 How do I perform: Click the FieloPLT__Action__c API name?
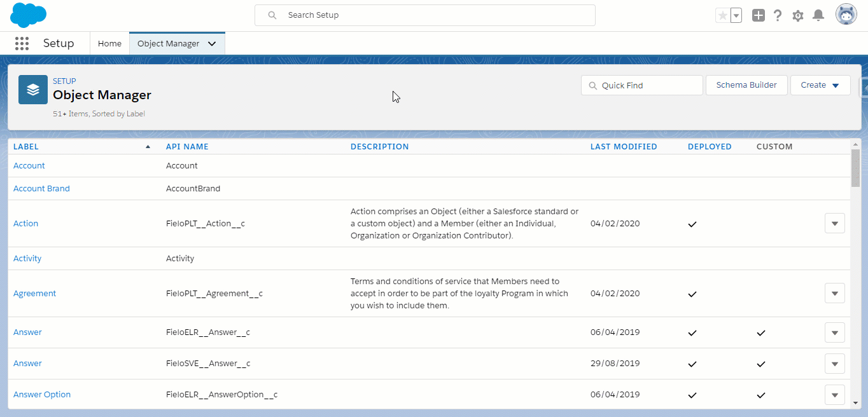pos(206,224)
